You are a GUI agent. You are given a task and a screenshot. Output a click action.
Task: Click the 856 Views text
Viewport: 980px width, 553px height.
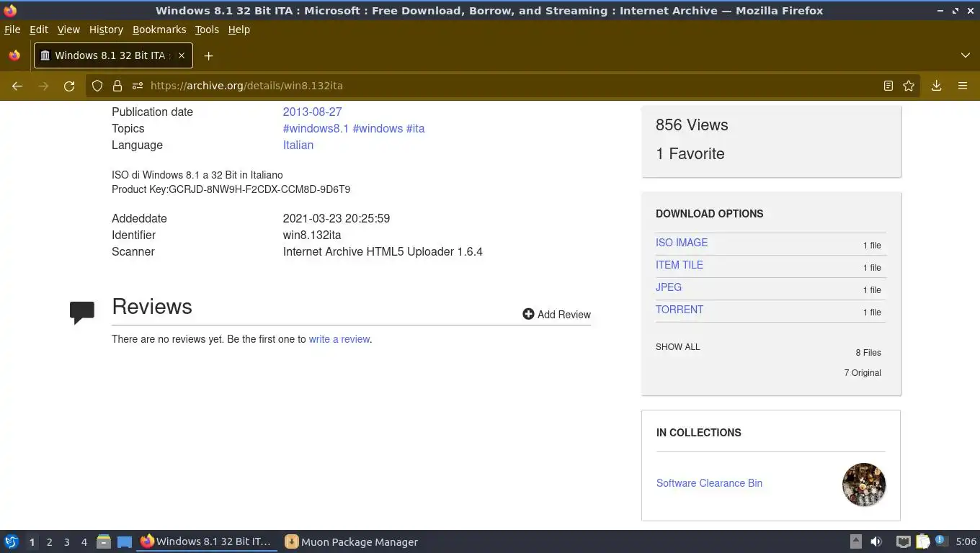coord(692,125)
